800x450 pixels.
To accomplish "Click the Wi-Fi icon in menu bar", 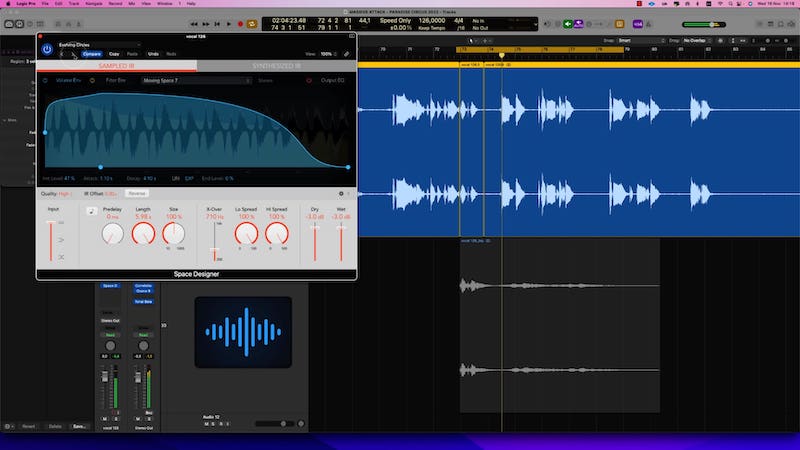I will pos(720,4).
